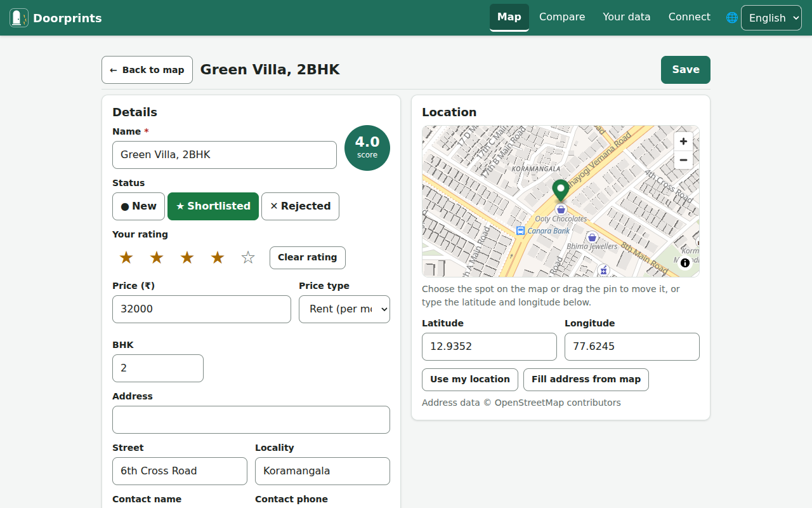
Task: Click the 4.0 score badge
Action: click(367, 148)
